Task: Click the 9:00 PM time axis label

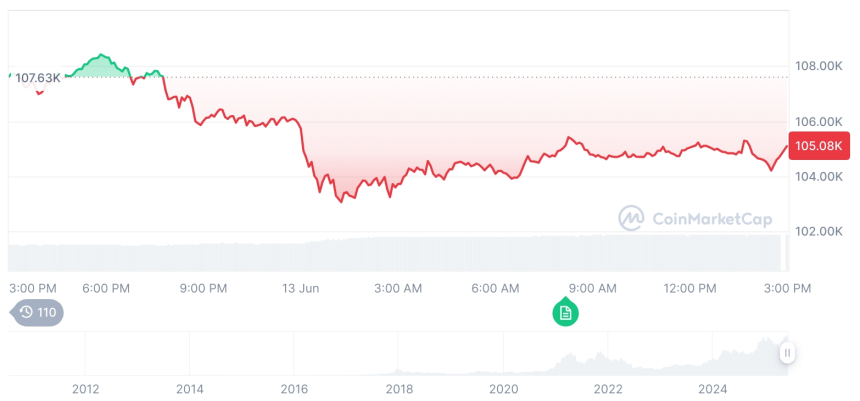Action: point(204,288)
